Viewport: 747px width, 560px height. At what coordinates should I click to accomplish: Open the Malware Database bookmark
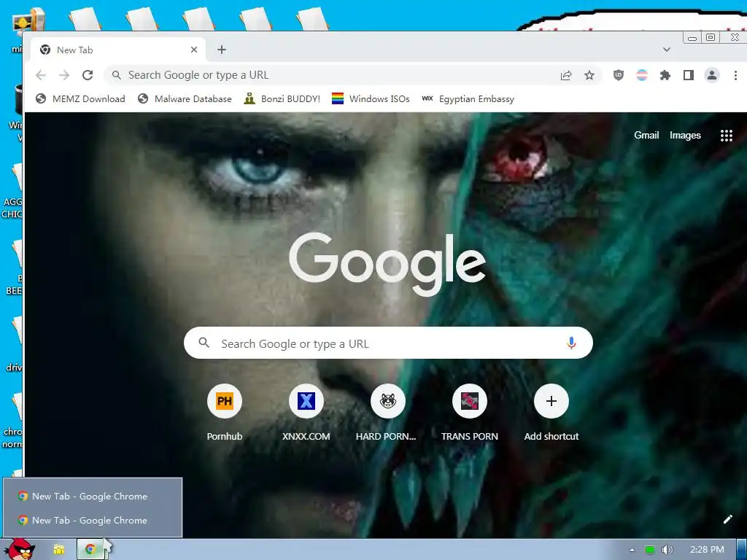pos(185,99)
